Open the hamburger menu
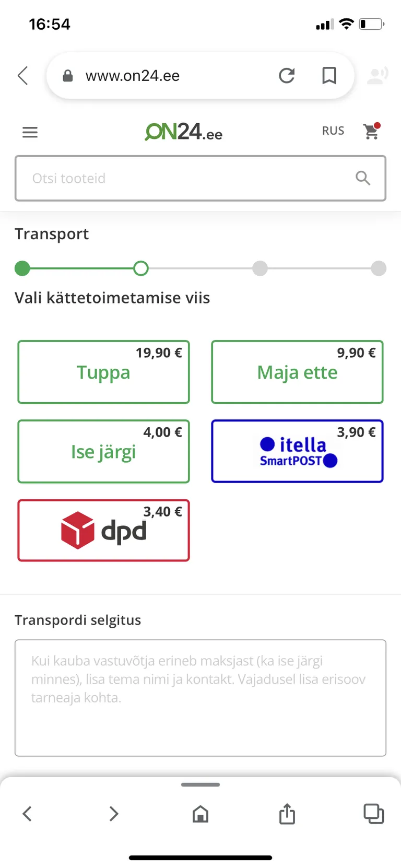Image resolution: width=401 pixels, height=868 pixels. pyautogui.click(x=30, y=132)
